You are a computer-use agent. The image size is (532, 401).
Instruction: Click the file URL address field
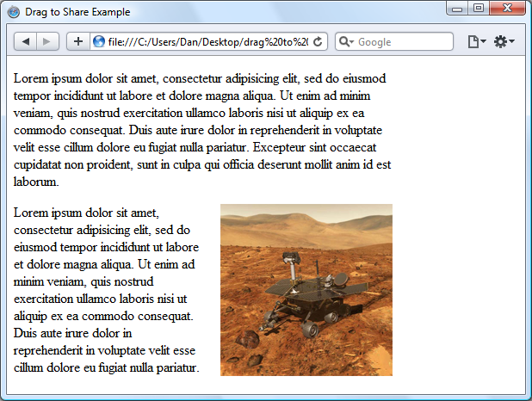point(208,41)
